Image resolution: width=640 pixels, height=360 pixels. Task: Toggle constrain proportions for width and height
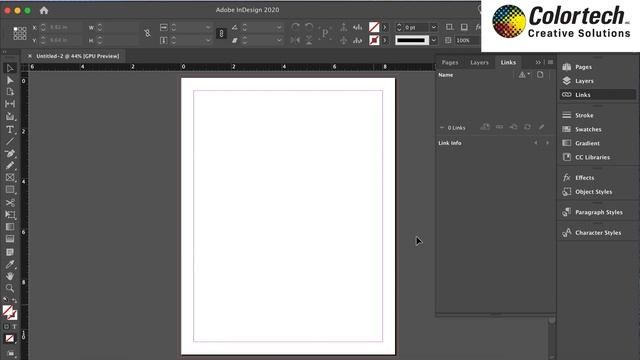coord(147,33)
